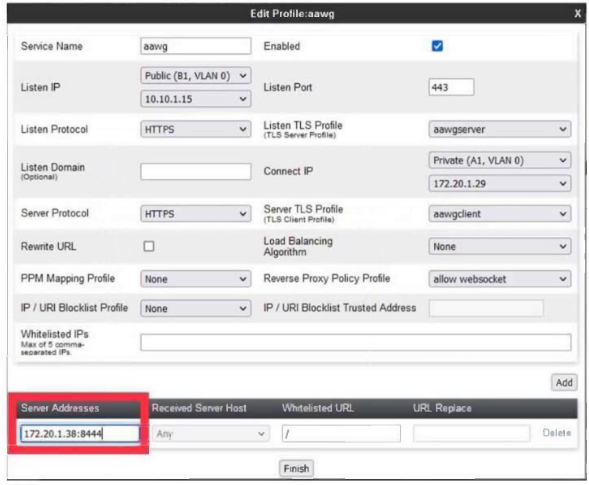Enable the Rewrite URL checkbox
This screenshot has height=485, width=589.
click(149, 246)
